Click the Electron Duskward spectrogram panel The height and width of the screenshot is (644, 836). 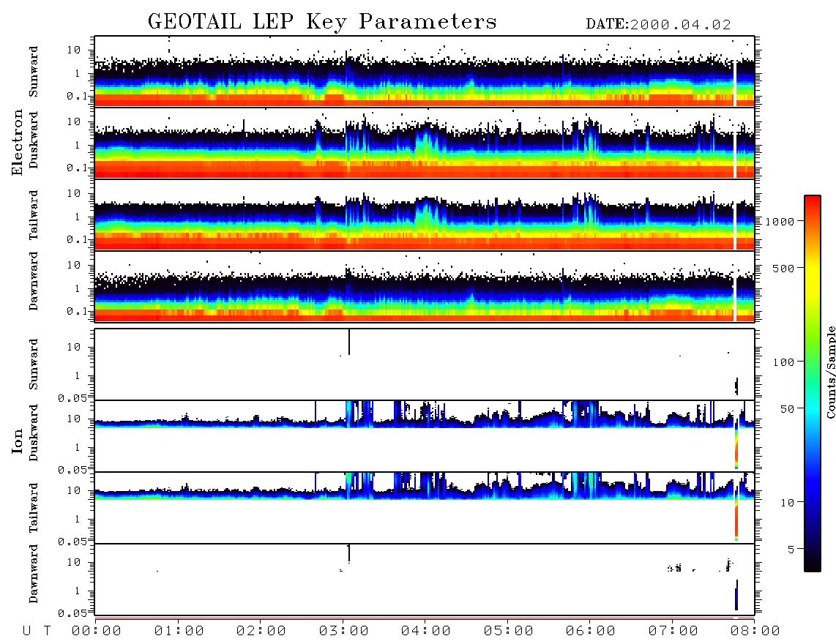click(x=425, y=143)
